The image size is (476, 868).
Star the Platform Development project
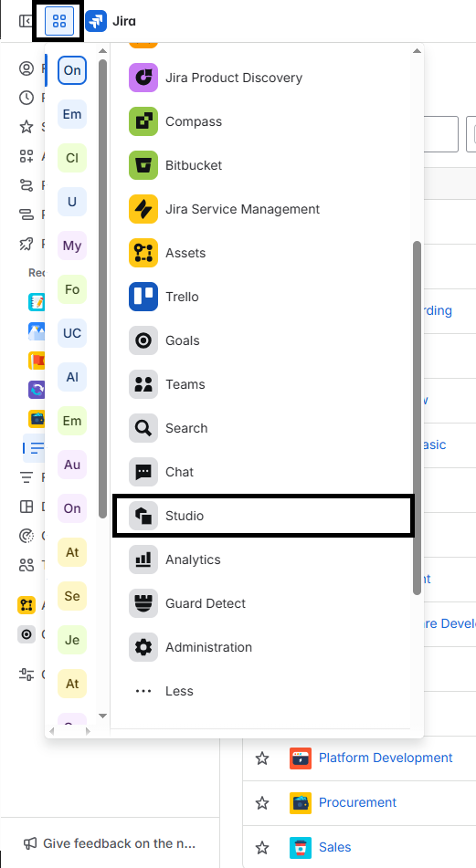262,758
